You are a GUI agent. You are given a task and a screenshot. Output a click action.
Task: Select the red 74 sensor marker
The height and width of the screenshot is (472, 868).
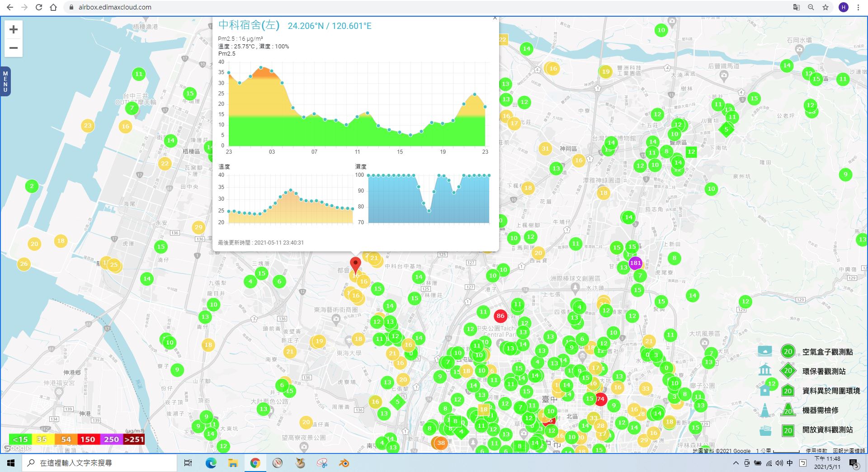pos(600,399)
